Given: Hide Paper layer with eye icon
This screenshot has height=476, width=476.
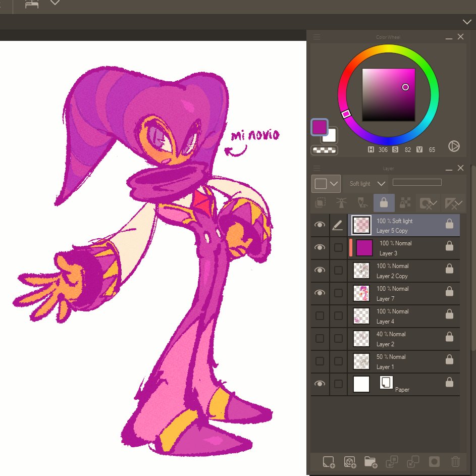Looking at the screenshot, I should (x=320, y=384).
